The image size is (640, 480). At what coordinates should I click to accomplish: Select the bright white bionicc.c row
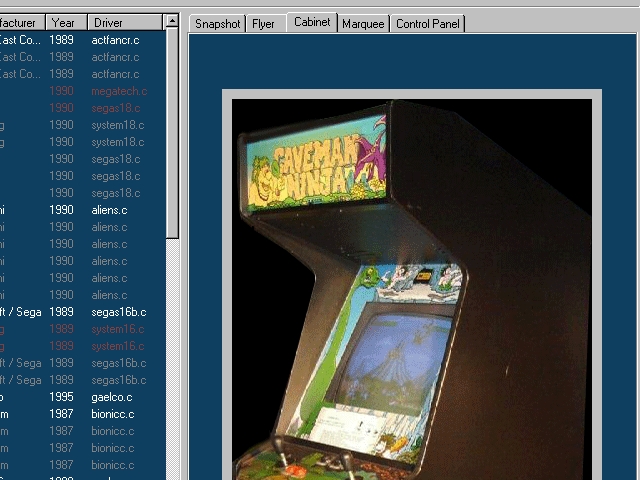point(83,414)
